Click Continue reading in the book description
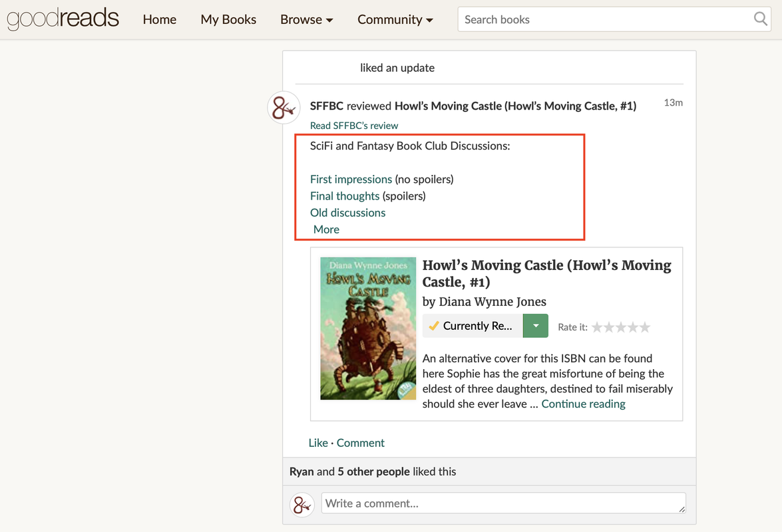 (583, 404)
